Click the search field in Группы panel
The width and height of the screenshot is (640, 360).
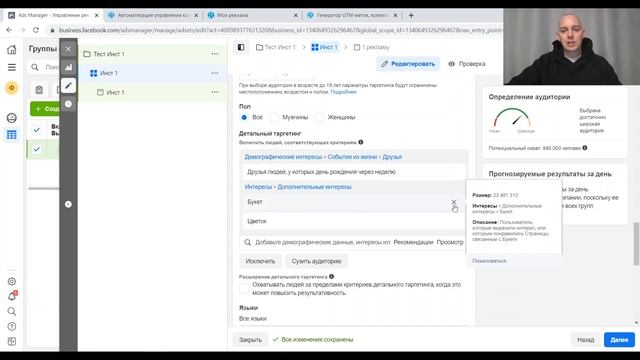tap(44, 67)
